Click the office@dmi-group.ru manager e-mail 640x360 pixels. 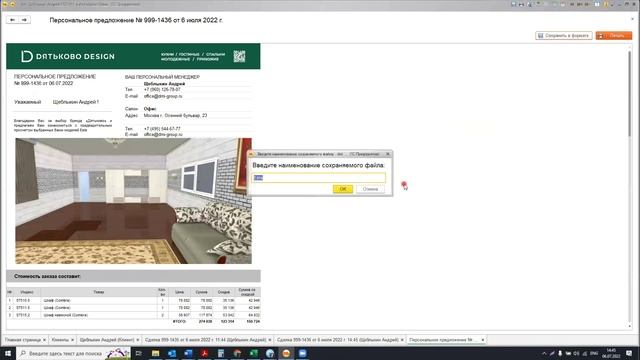click(x=163, y=96)
